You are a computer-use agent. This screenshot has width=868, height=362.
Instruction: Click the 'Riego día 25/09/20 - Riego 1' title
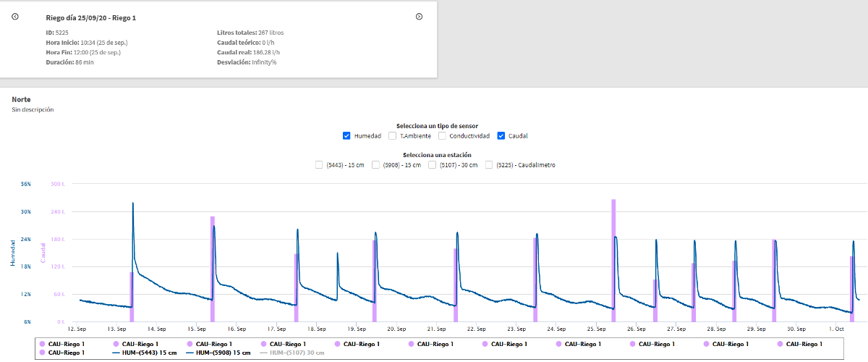[x=90, y=17]
